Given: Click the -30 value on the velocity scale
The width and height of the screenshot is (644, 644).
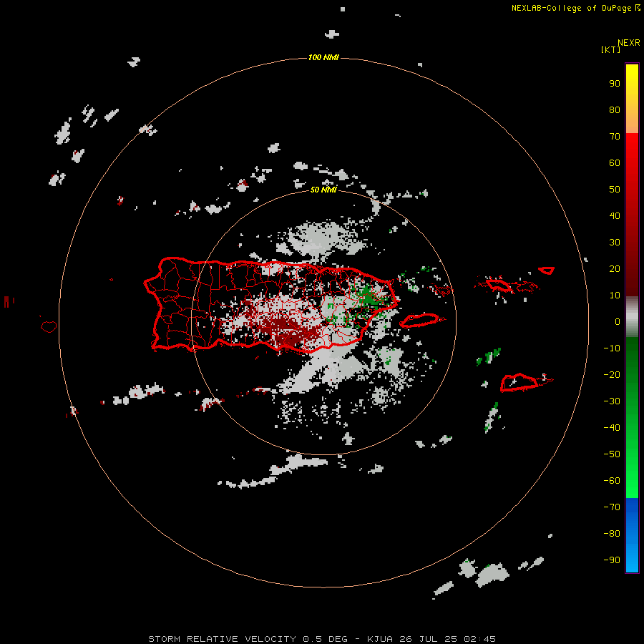Looking at the screenshot, I should click(x=612, y=401).
